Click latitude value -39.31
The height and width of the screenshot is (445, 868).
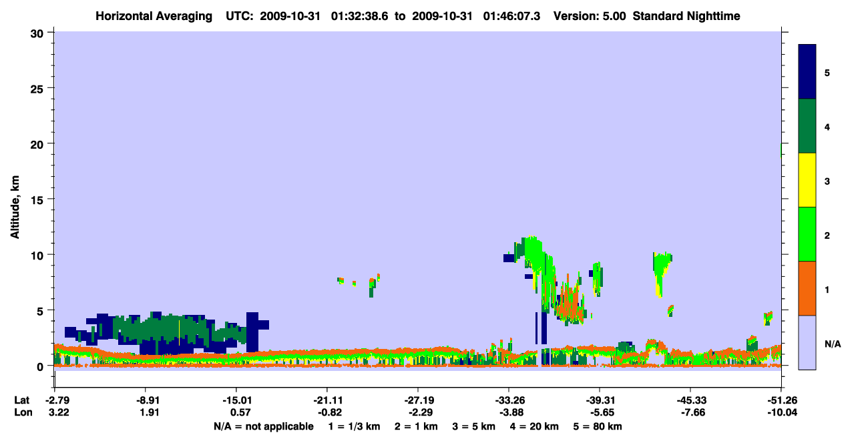(600, 400)
